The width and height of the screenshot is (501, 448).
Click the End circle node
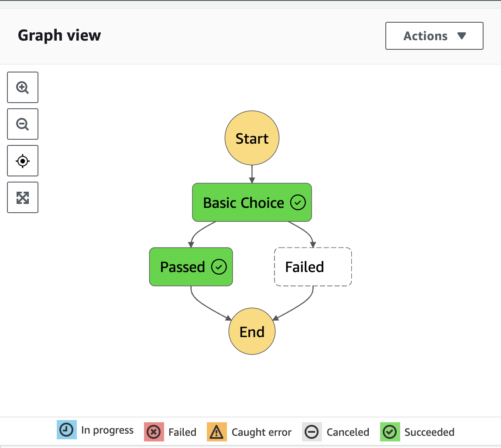[252, 332]
